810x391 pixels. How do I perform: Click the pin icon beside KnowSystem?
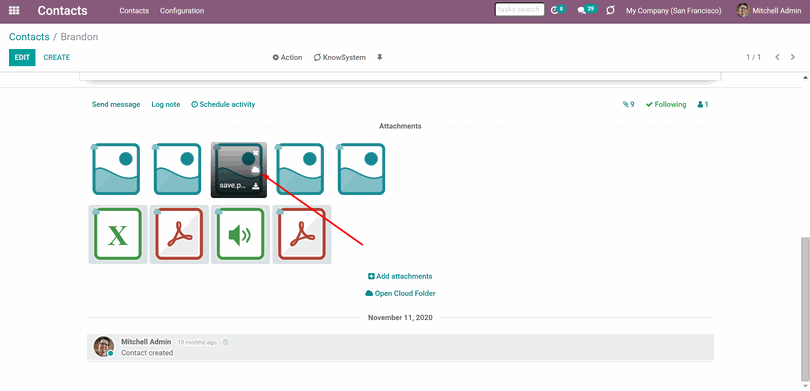tap(380, 57)
